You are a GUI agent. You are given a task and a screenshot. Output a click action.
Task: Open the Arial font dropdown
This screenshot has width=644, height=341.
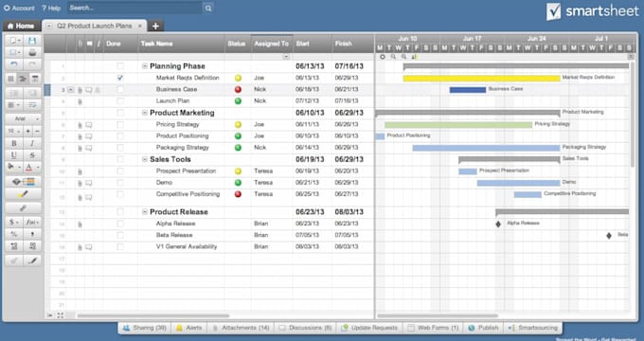[23, 118]
